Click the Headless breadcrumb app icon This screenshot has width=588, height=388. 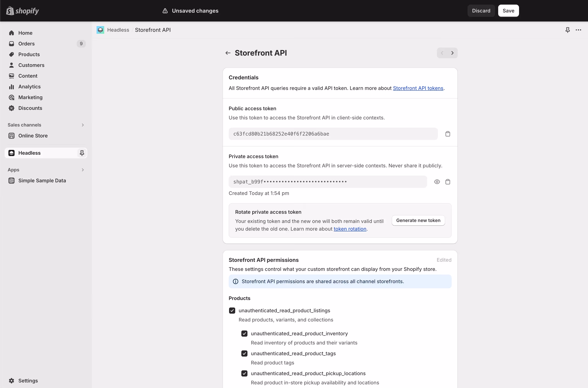pos(100,30)
